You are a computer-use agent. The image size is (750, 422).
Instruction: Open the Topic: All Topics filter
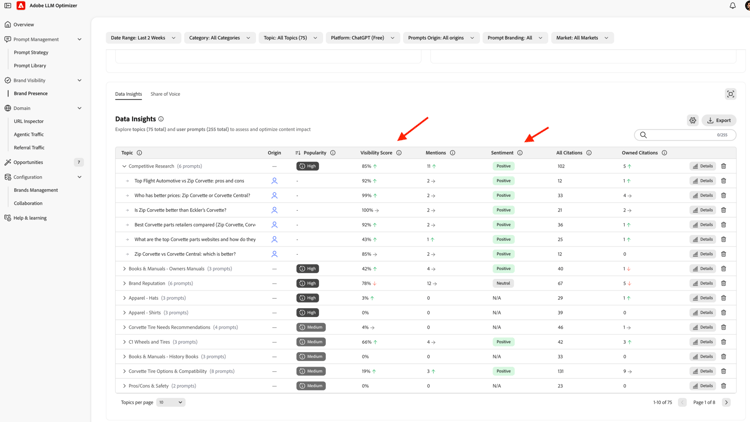(x=290, y=38)
